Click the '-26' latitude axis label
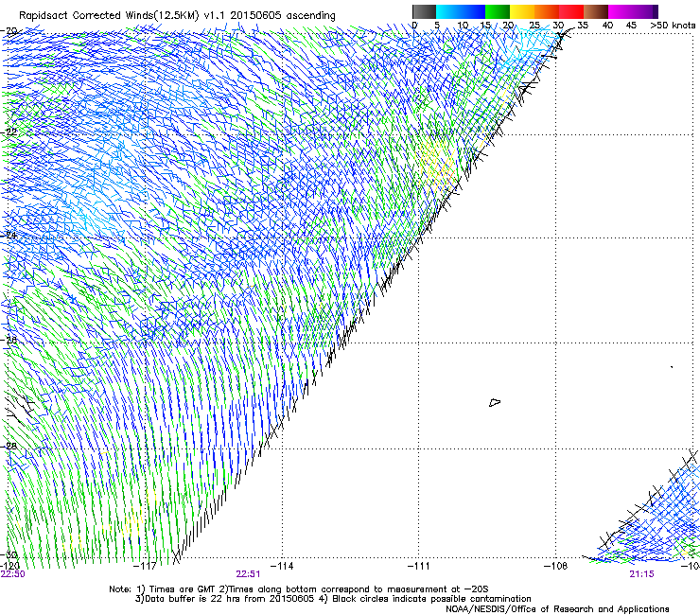700x615 pixels. coord(9,340)
